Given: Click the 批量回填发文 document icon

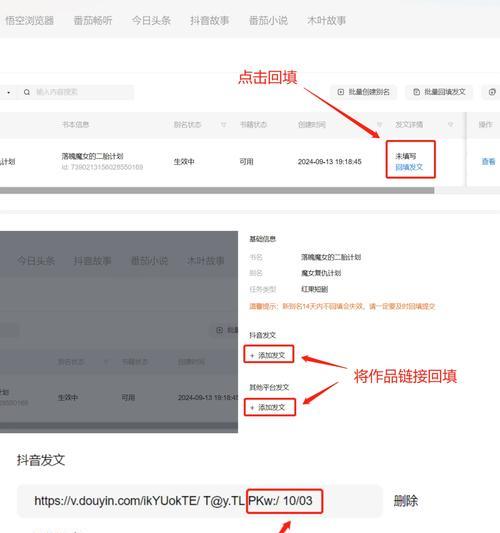Looking at the screenshot, I should (x=416, y=92).
